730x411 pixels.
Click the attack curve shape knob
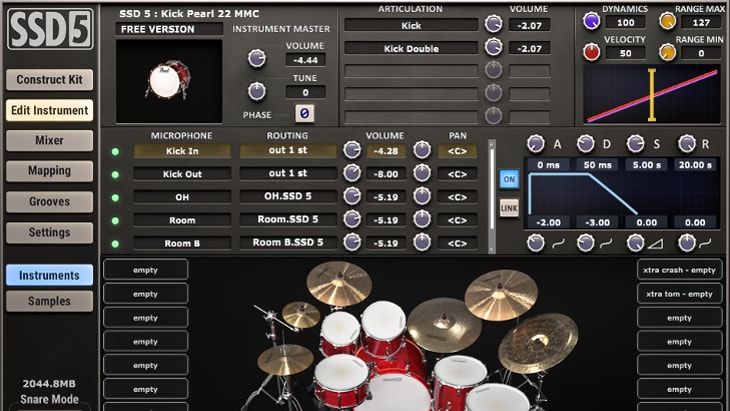pos(535,243)
